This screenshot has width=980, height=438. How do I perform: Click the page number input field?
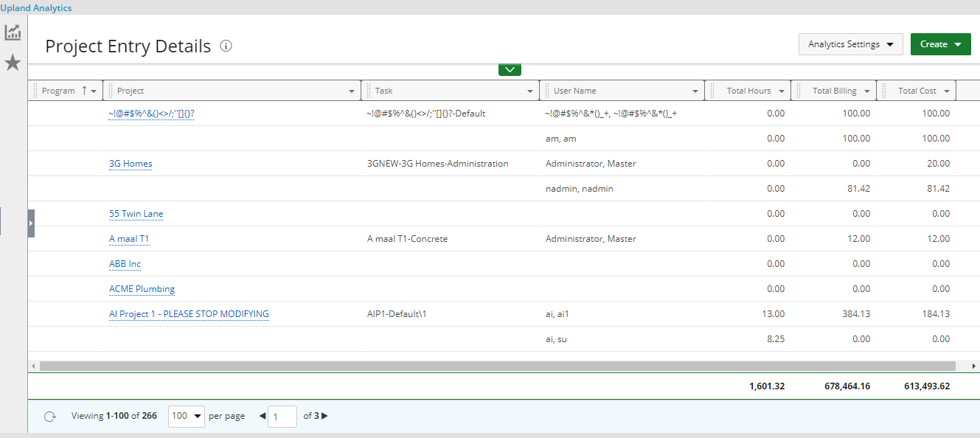(282, 416)
